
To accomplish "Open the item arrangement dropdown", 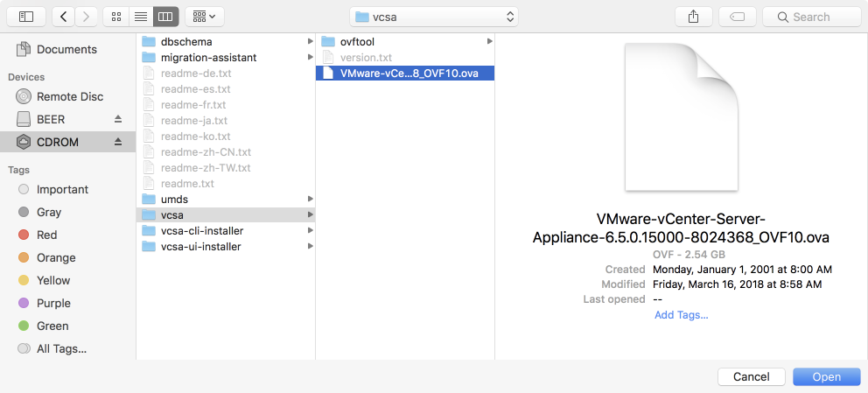I will tap(205, 17).
